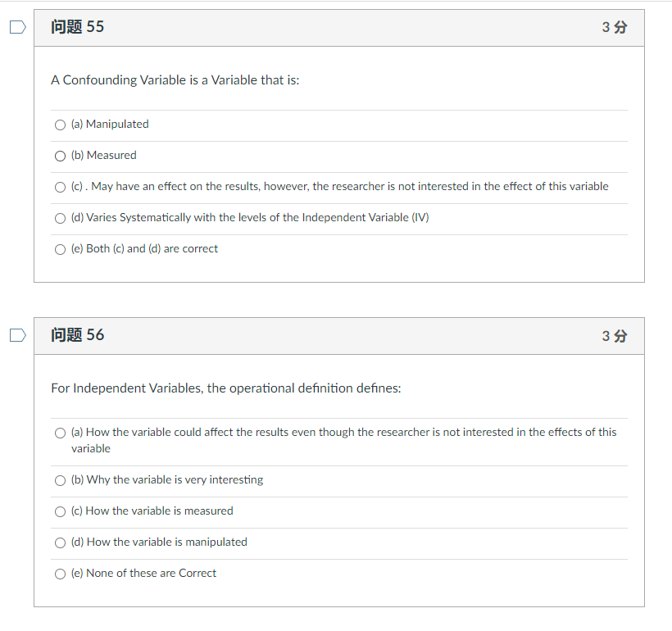Viewport: 672px width, 631px height.
Task: Select answer (b) Measured for question 55
Action: click(x=60, y=156)
